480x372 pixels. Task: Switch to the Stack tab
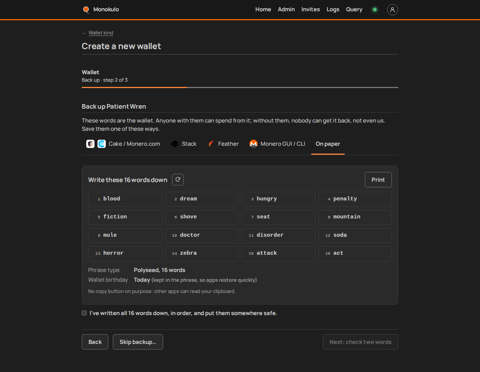pyautogui.click(x=183, y=144)
